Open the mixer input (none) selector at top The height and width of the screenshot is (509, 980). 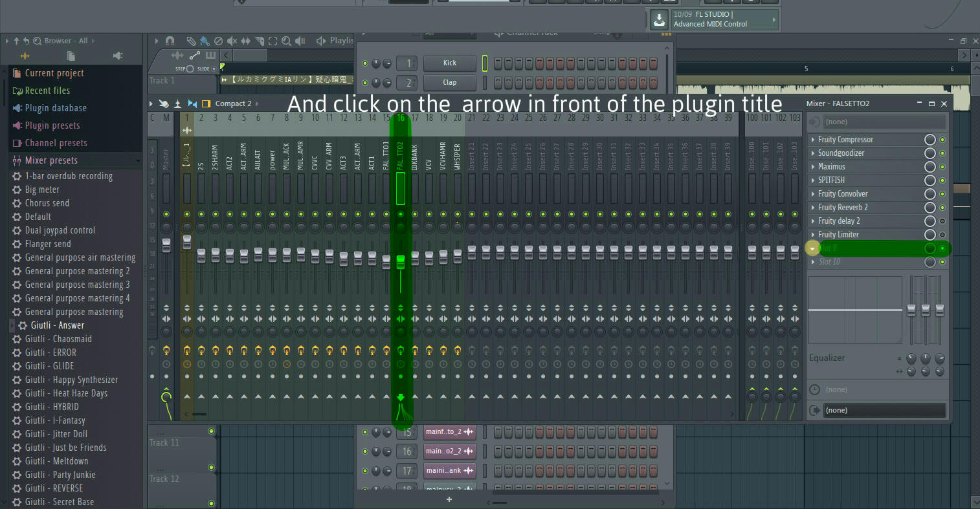point(884,122)
